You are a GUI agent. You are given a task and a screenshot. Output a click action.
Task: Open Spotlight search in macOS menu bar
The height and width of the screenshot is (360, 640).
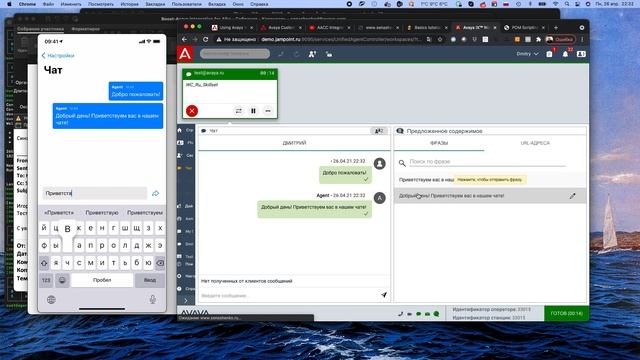(567, 4)
